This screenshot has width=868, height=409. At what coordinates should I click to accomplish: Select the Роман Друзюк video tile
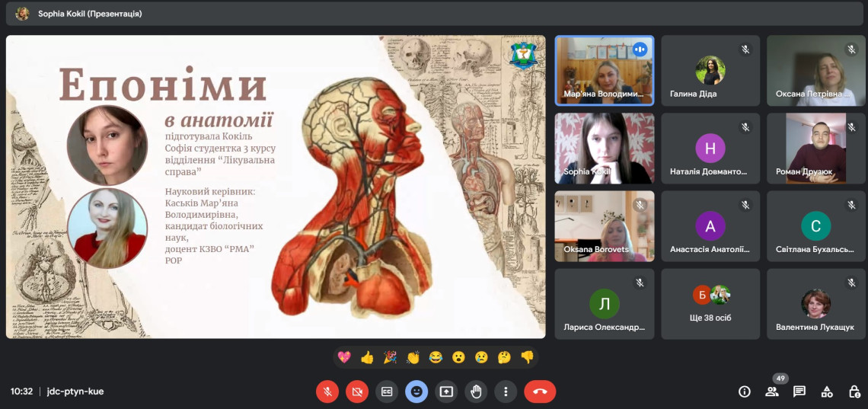tap(816, 149)
